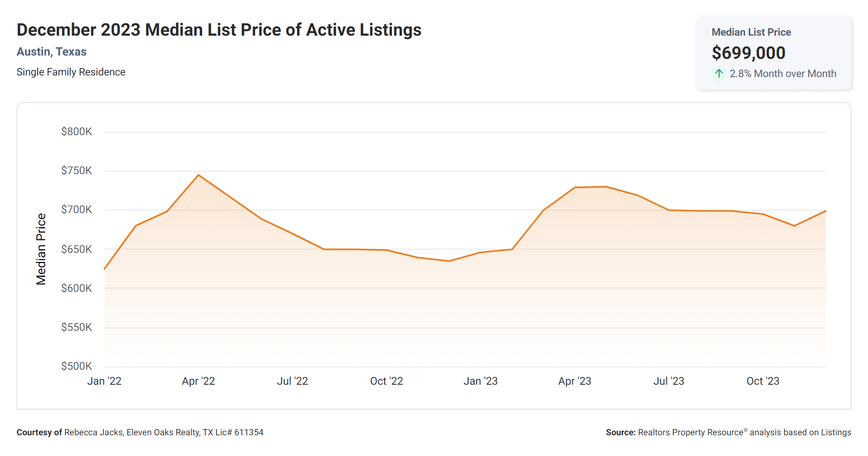Click the Single Family Residence label
The height and width of the screenshot is (456, 868).
coord(71,72)
